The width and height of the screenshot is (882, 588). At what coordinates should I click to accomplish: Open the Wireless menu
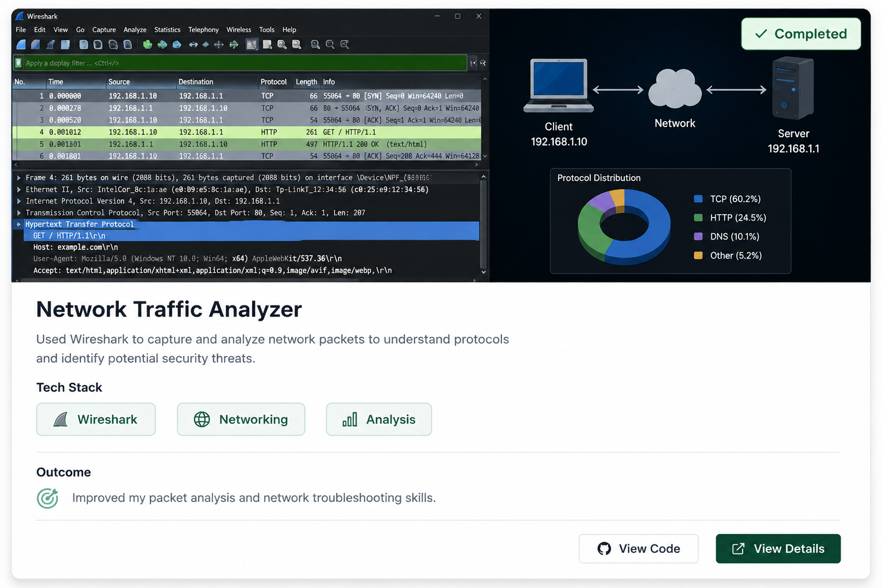click(x=239, y=30)
